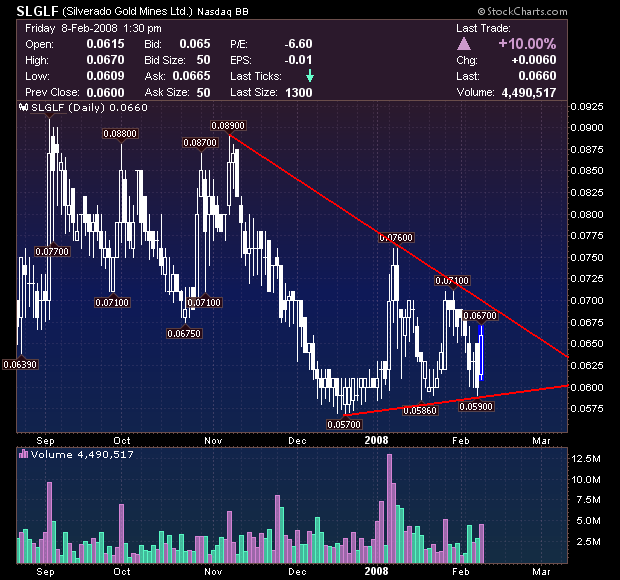620x580 pixels.
Task: Click the 0.08700 peak price label
Action: click(200, 143)
